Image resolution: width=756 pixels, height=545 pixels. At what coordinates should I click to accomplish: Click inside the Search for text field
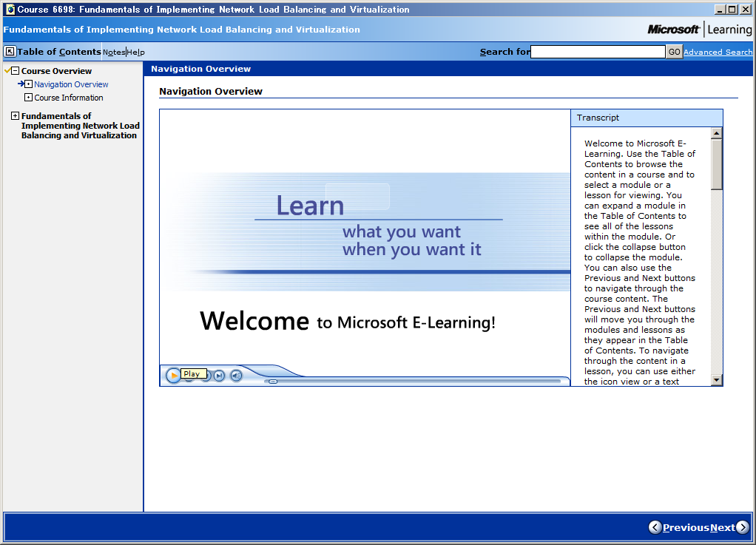click(598, 52)
